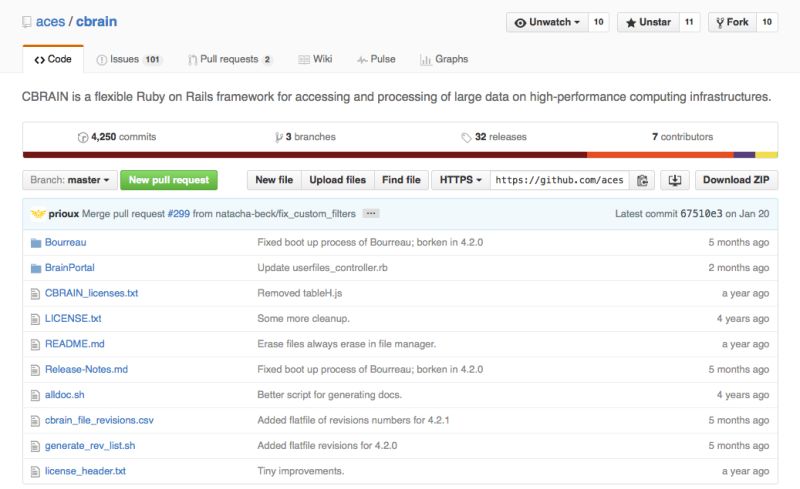This screenshot has width=800, height=489.
Task: Select the clone URL input field
Action: [x=559, y=180]
